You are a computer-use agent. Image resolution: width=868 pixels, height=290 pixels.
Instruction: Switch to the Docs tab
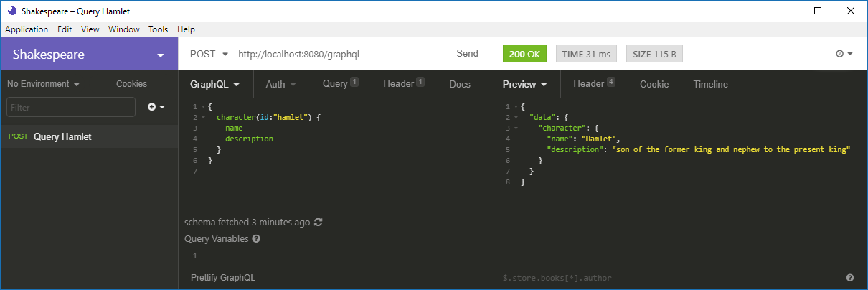point(460,84)
